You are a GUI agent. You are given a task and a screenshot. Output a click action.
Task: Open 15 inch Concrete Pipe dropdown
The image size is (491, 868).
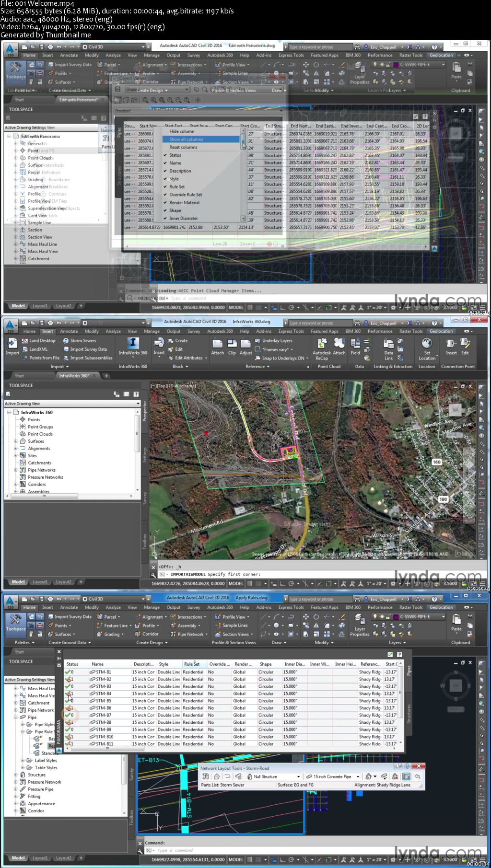(x=358, y=776)
